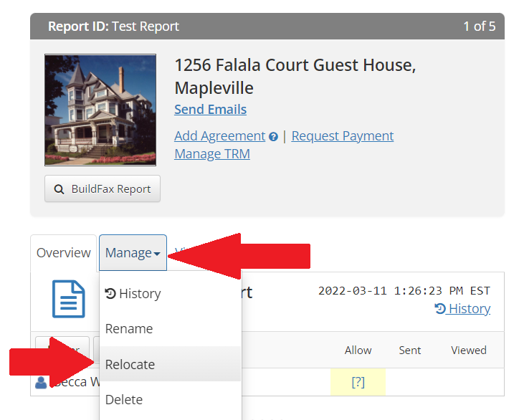519x420 pixels.
Task: Click the Sent column header
Action: [410, 350]
